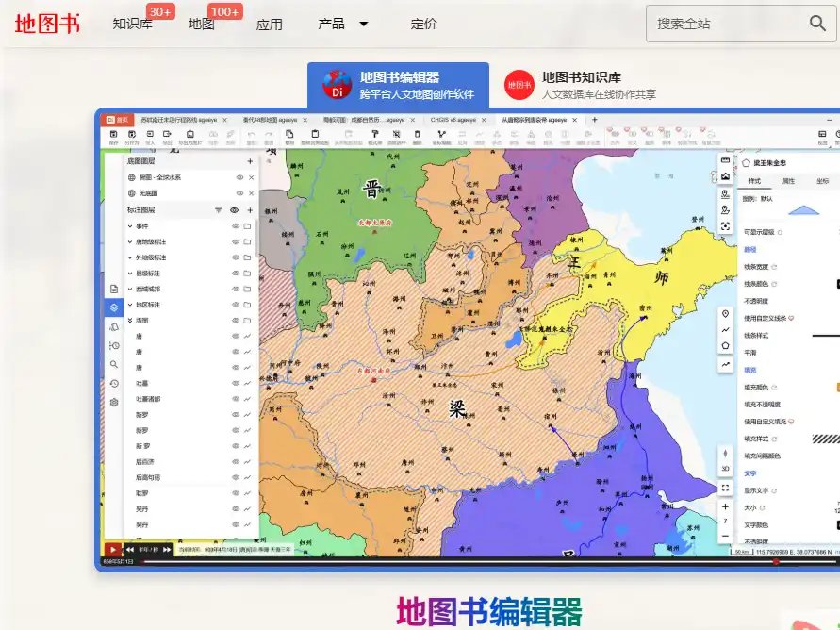Click the 线条样式 line preview
Screen dimensions: 840x630
click(x=826, y=336)
